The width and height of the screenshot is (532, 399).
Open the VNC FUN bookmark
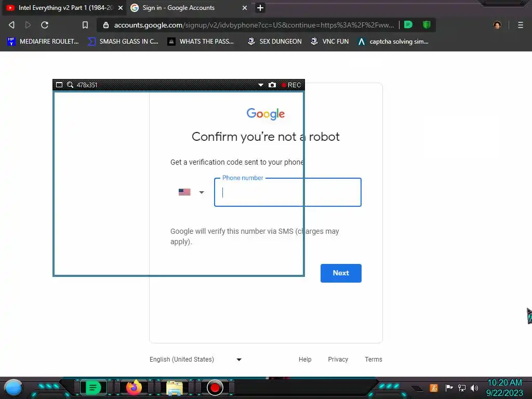coord(329,42)
